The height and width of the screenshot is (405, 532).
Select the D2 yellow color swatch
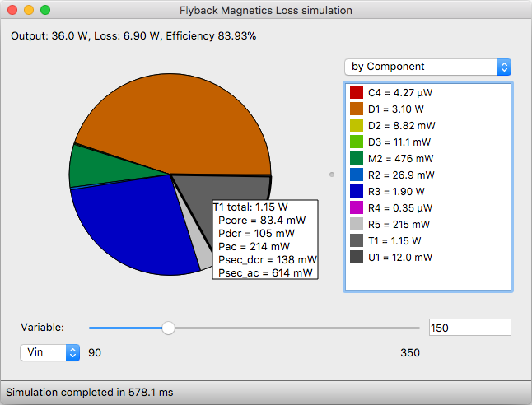point(357,125)
